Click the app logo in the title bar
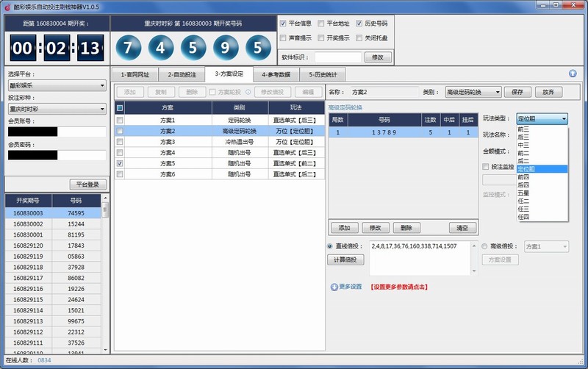Screen dimensions: 588x369 pyautogui.click(x=7, y=6)
